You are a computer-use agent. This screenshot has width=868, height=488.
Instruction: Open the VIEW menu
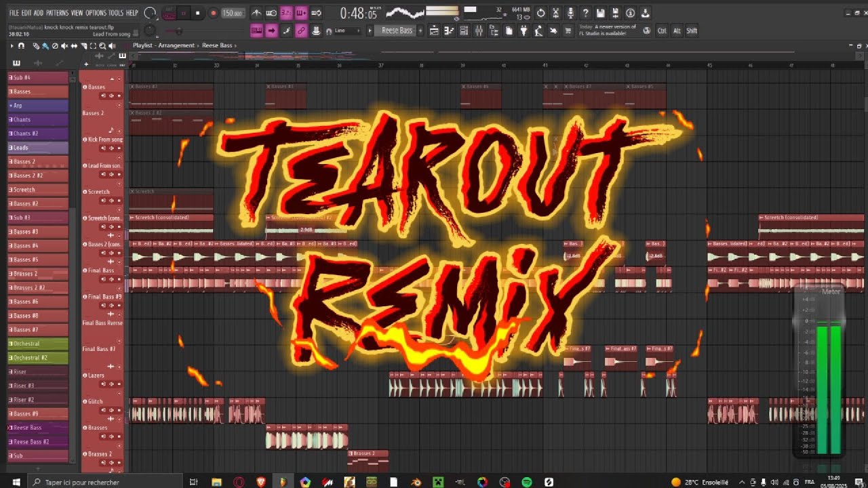[x=77, y=13]
